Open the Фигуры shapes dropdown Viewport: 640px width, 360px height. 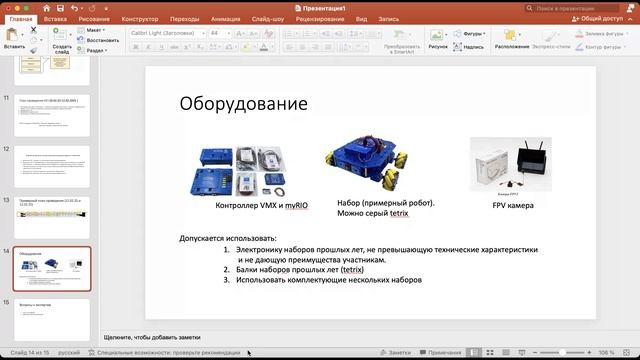469,33
